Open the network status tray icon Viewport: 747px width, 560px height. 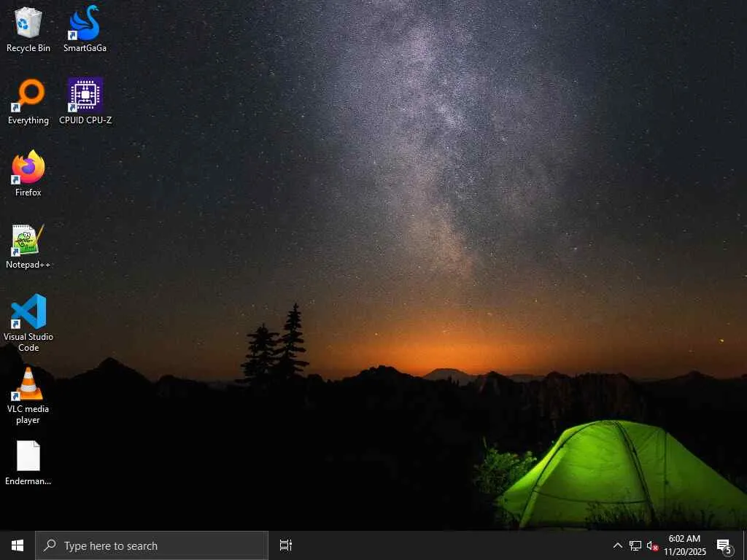635,545
